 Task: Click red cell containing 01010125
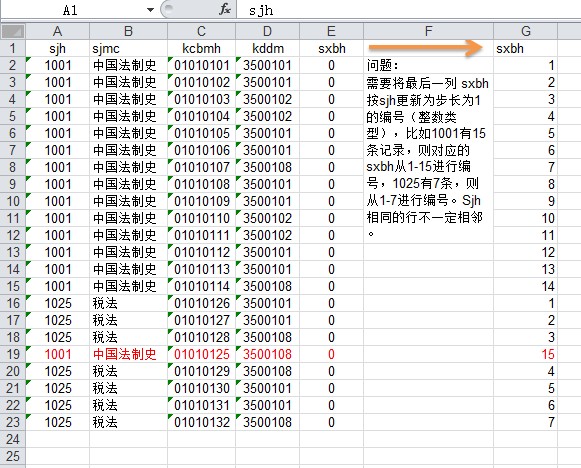coord(201,354)
